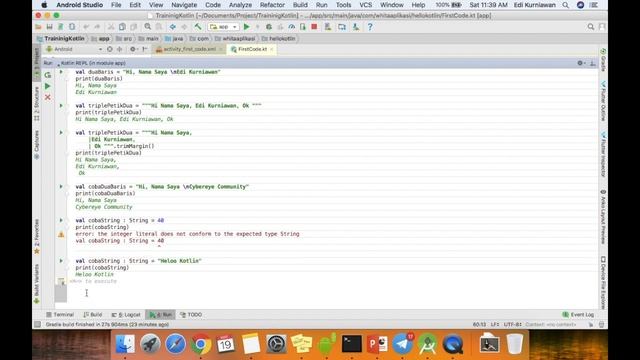Cut selection scissors icon

coord(111,27)
